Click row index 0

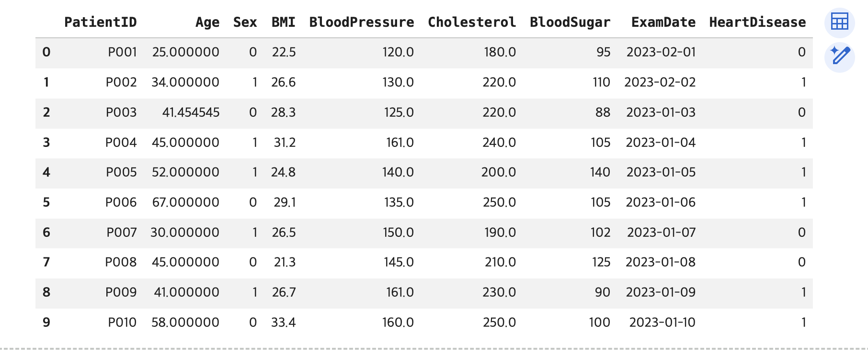click(46, 52)
